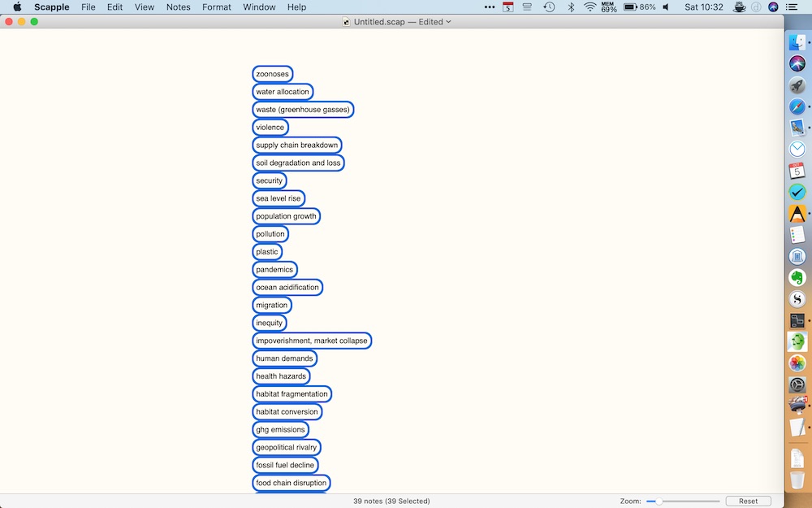Open the Calendar app in the Dock

(x=797, y=171)
